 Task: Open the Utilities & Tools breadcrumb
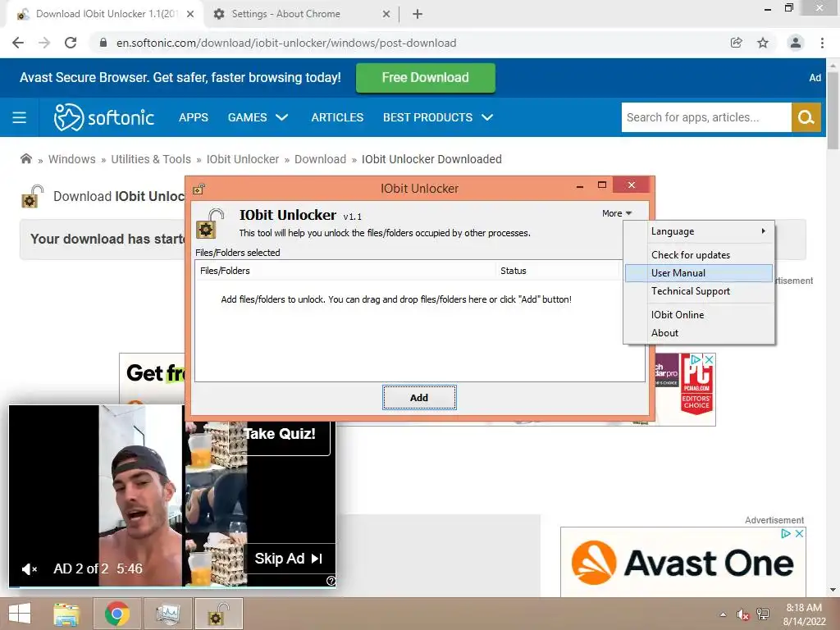[151, 159]
